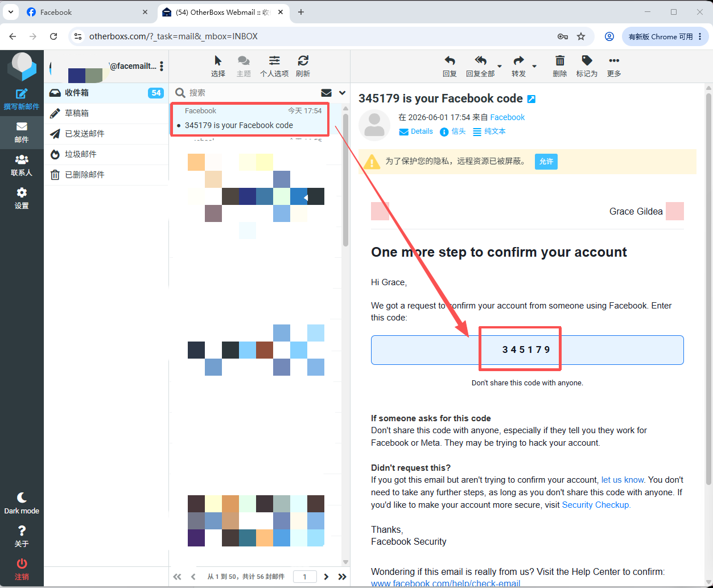This screenshot has height=588, width=713.
Task: Go to the previous page of messages
Action: (x=193, y=577)
